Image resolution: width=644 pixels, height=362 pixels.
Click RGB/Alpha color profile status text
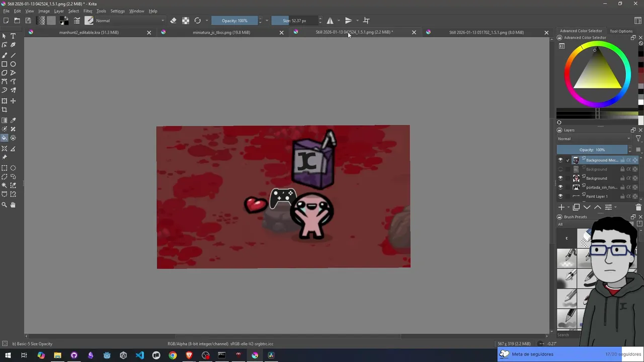[x=220, y=344]
